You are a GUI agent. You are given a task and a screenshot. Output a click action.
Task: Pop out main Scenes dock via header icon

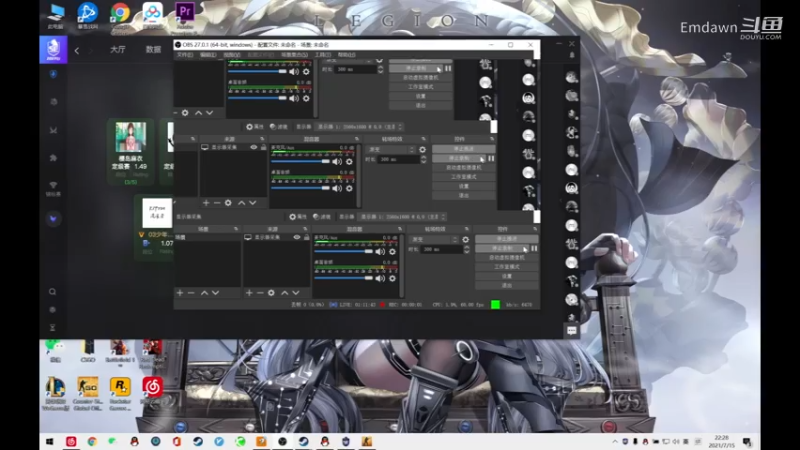(x=236, y=229)
